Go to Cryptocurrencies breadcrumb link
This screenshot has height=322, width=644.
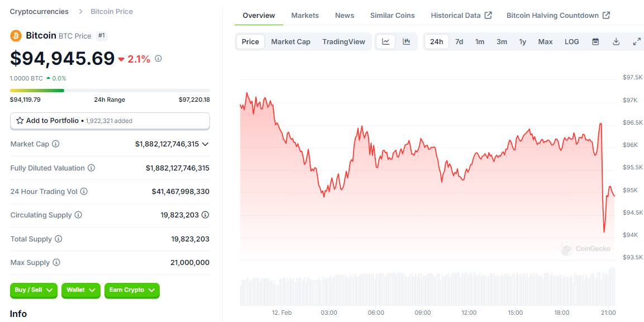[39, 12]
